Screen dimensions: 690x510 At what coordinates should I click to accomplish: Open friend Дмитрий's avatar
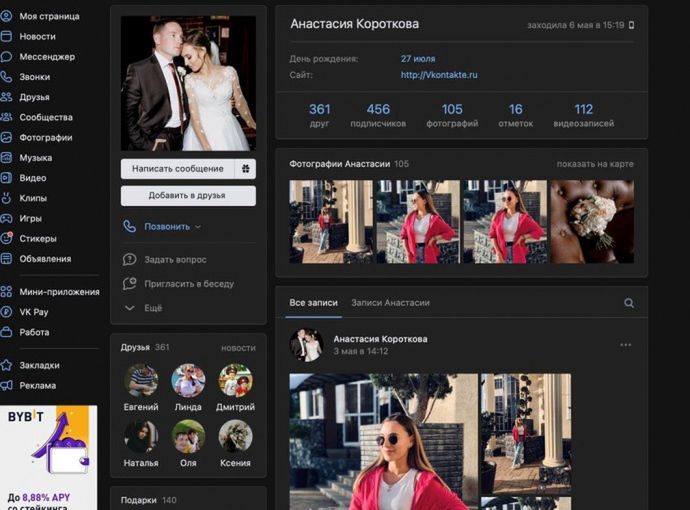coord(235,381)
